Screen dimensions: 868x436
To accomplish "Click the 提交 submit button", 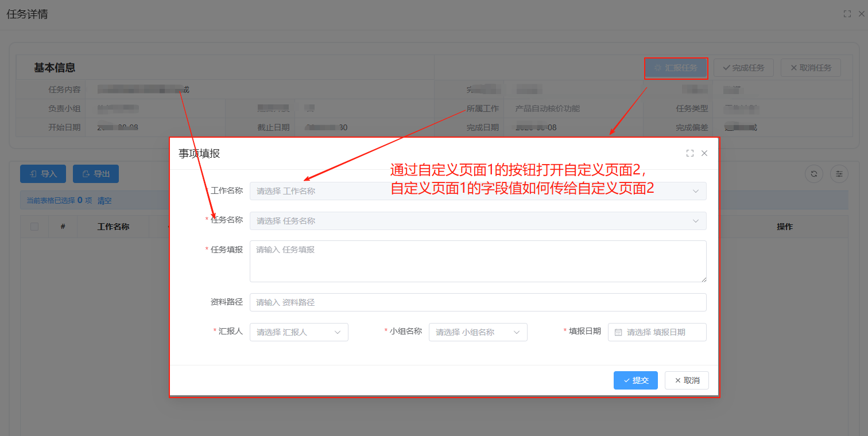I will pos(635,380).
